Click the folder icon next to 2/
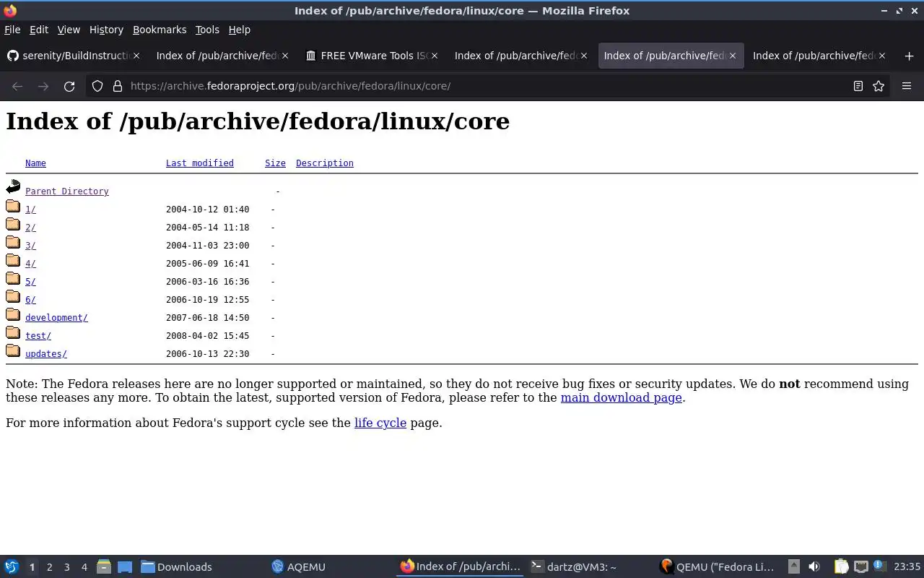 (13, 224)
